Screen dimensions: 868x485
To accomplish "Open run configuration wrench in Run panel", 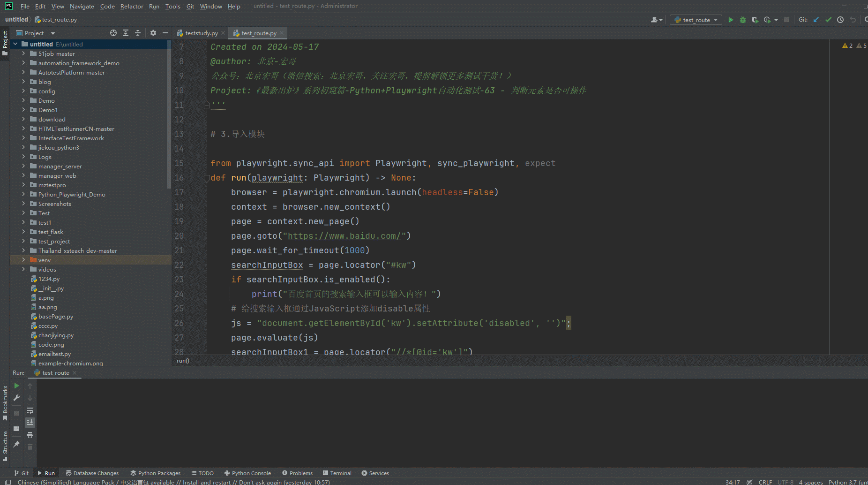I will (16, 398).
